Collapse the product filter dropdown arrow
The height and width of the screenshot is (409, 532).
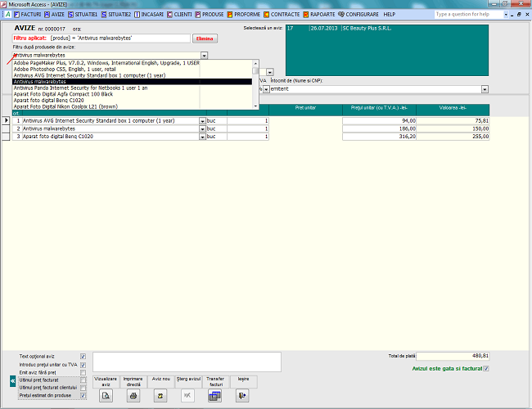click(204, 55)
